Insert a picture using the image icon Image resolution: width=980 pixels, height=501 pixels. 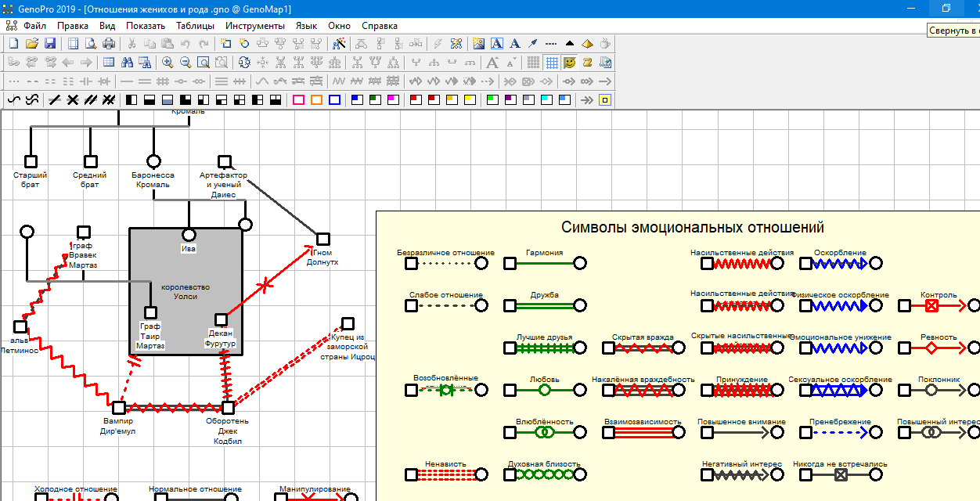478,44
